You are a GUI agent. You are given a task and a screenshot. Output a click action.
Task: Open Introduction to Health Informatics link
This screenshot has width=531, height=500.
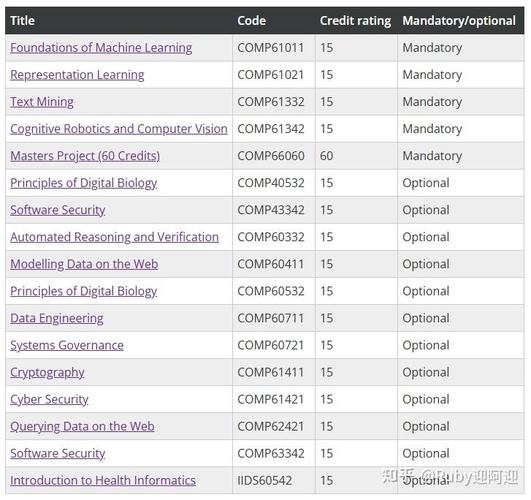click(x=103, y=481)
